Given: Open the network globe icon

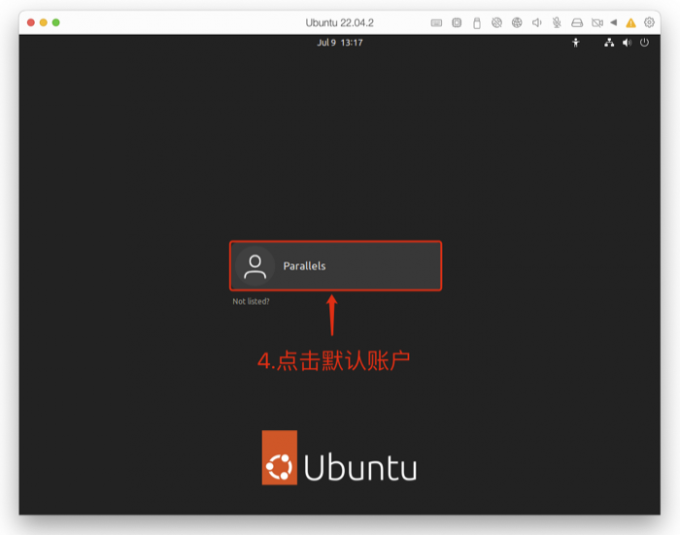Looking at the screenshot, I should (x=517, y=23).
